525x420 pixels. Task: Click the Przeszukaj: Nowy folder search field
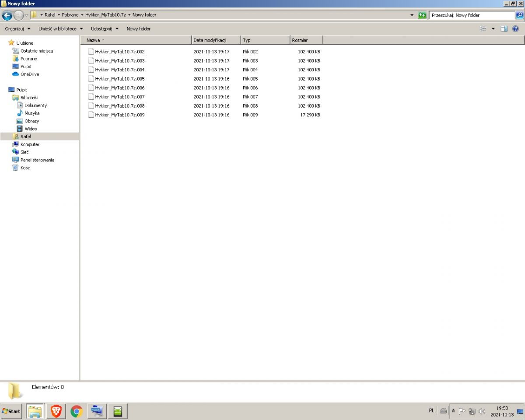click(472, 15)
